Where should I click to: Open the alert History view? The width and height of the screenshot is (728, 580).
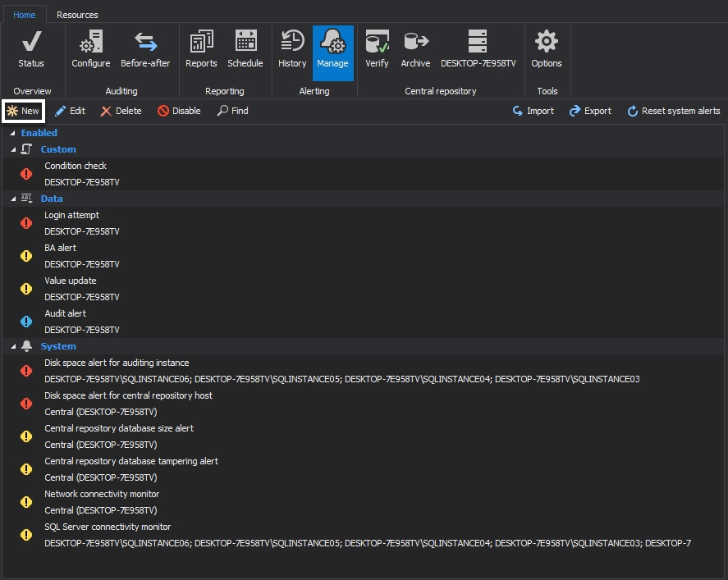(292, 50)
